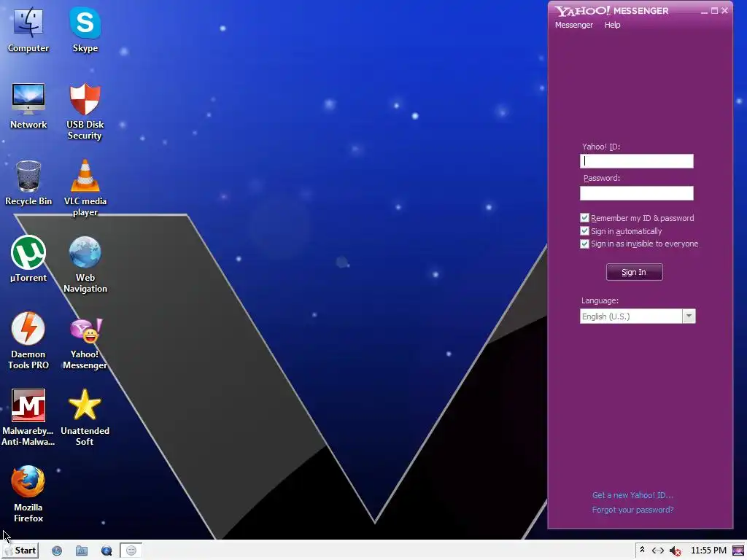The height and width of the screenshot is (560, 747).
Task: Open the Computer desktop icon
Action: (28, 30)
